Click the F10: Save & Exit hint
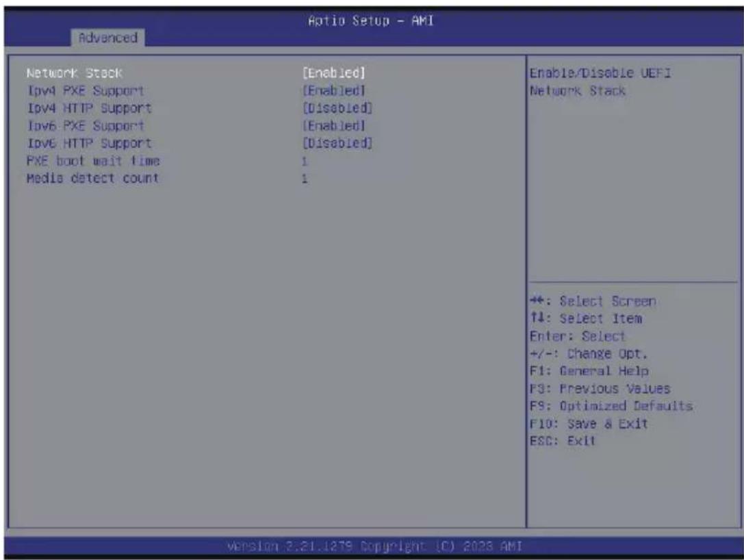Screen dimensions: 744x560 [589, 424]
